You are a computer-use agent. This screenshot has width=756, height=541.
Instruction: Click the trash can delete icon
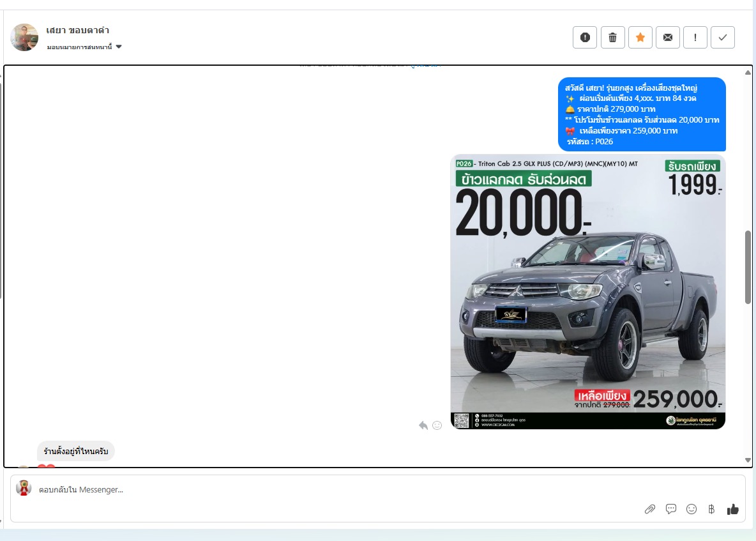[x=612, y=38]
